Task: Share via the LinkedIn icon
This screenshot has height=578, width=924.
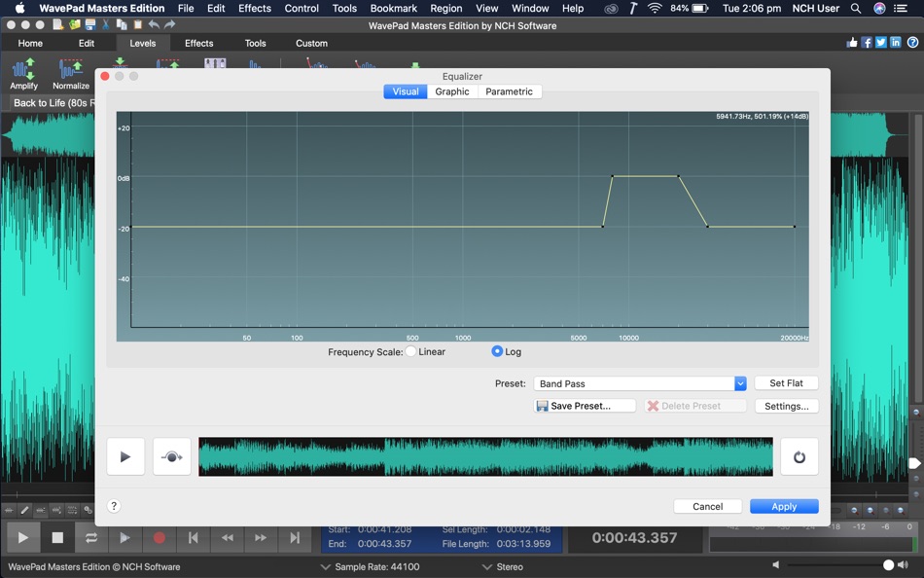Action: (896, 43)
